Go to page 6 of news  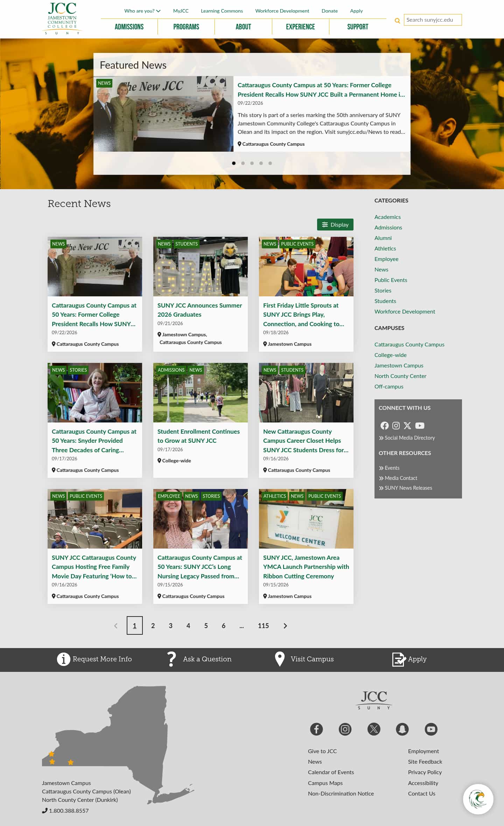click(x=224, y=626)
